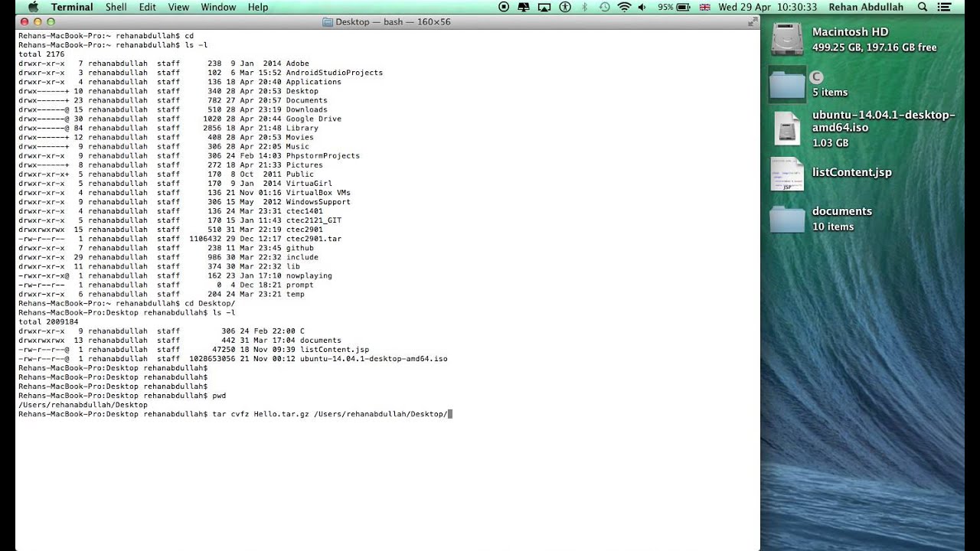Image resolution: width=980 pixels, height=551 pixels.
Task: Zoom the Terminal window with green button
Action: pyautogui.click(x=51, y=22)
